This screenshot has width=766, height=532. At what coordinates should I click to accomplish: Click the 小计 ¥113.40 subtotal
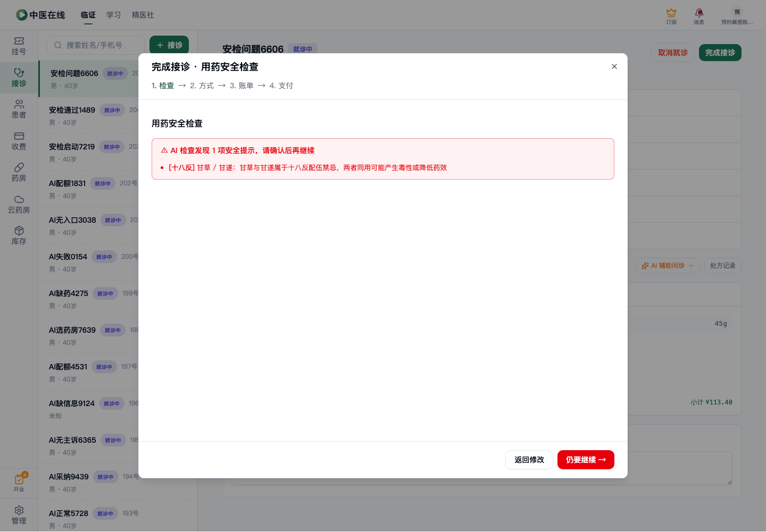point(711,402)
